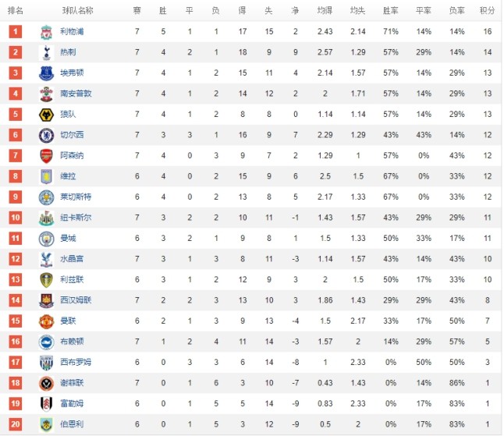Sort table by 积分 column header
The image size is (504, 436).
487,11
